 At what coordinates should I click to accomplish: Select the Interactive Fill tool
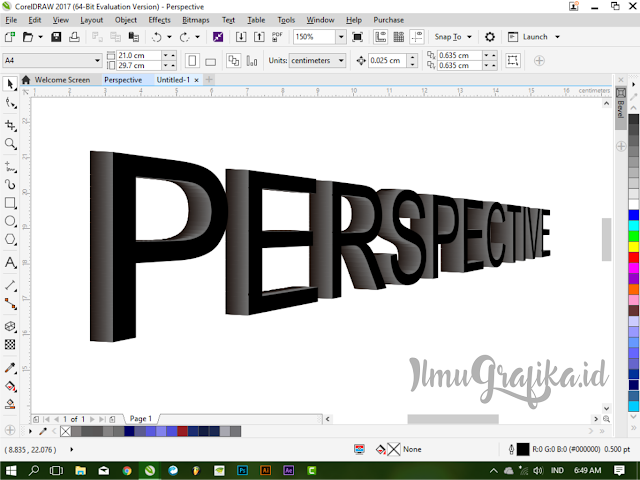pyautogui.click(x=10, y=386)
